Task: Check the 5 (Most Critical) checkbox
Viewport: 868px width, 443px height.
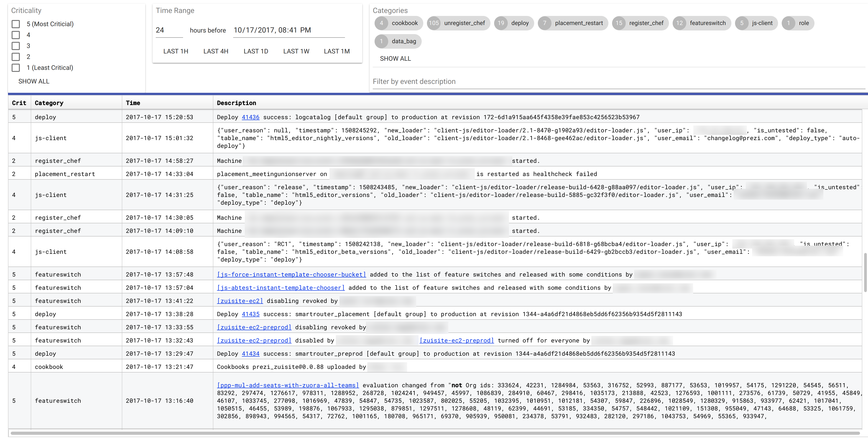Action: (x=16, y=24)
